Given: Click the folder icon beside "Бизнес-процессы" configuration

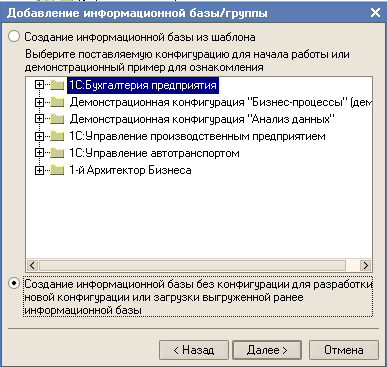Looking at the screenshot, I should point(57,102).
